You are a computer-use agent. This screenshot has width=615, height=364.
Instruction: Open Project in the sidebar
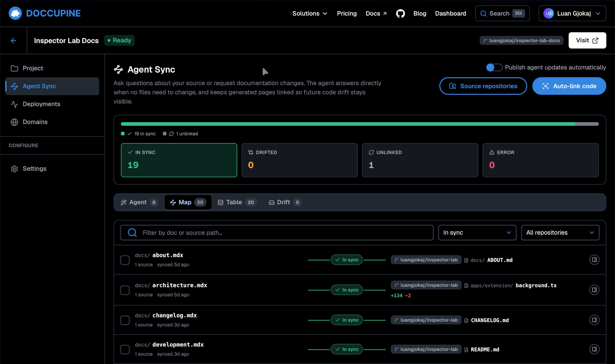click(52, 68)
